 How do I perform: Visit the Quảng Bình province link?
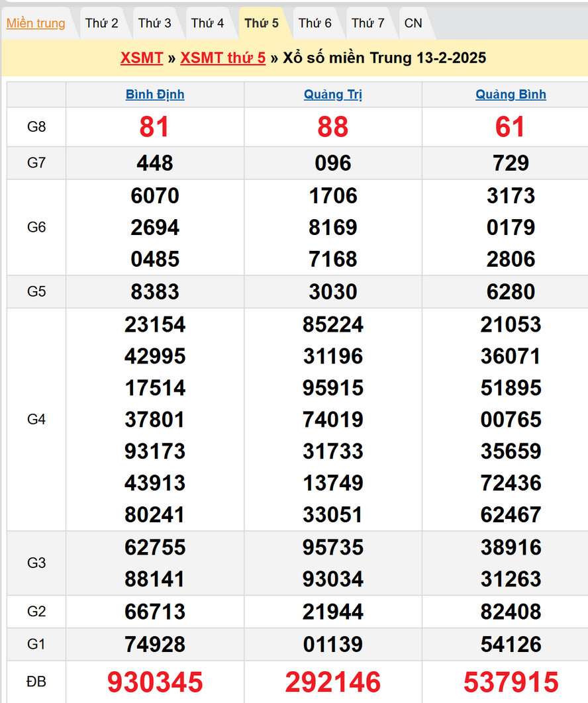coord(511,95)
